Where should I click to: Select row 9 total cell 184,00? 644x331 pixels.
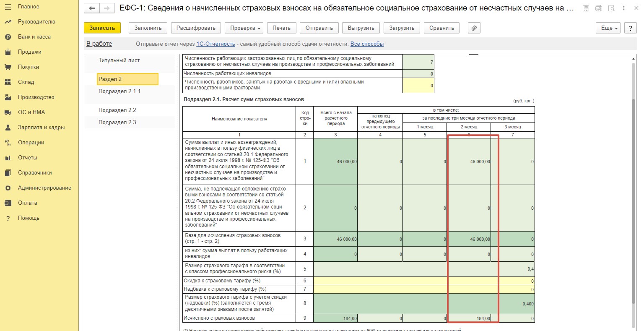(335, 318)
